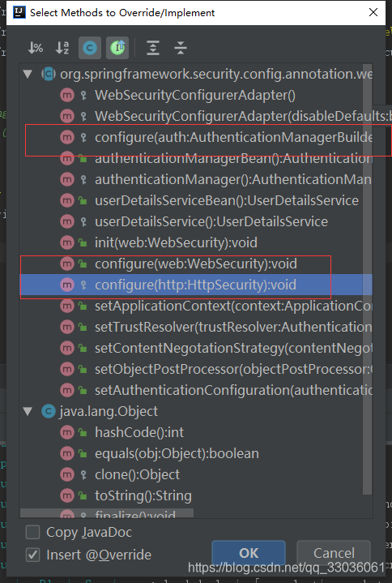Click method icon beside toString()
This screenshot has height=583, width=392.
[66, 495]
